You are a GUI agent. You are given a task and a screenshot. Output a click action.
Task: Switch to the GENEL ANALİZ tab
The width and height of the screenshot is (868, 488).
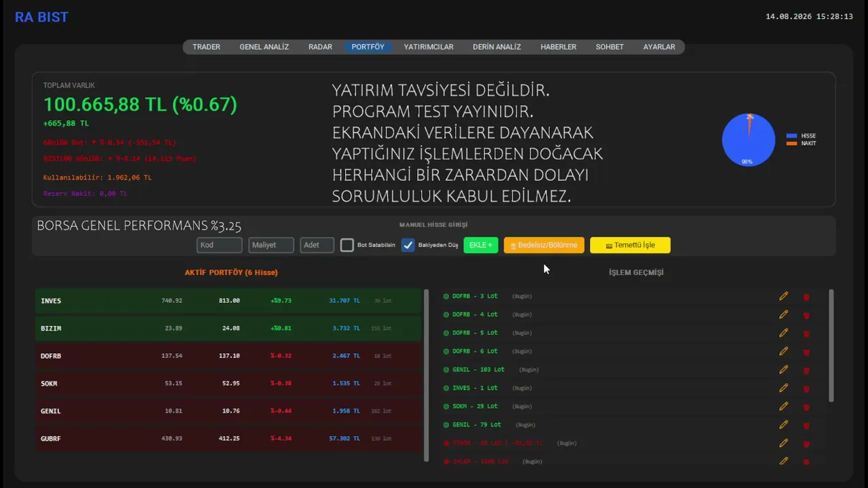pos(264,47)
